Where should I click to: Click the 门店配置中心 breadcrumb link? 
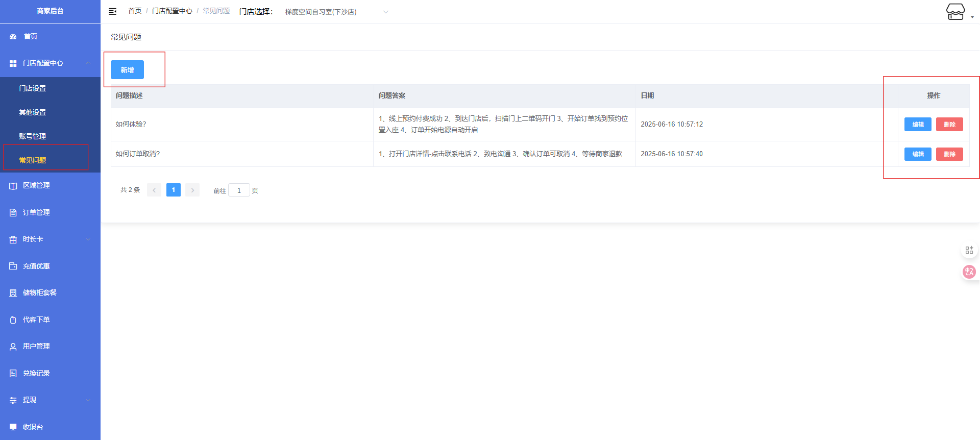coord(172,11)
